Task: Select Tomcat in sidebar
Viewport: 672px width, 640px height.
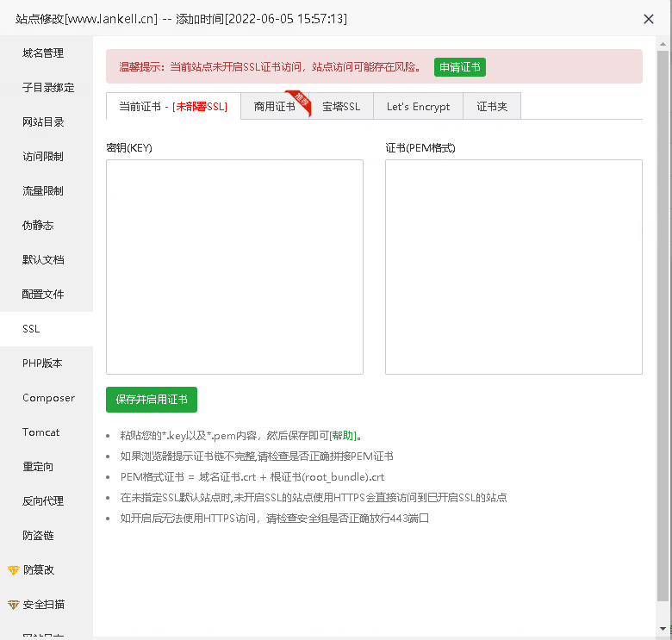Action: point(41,432)
